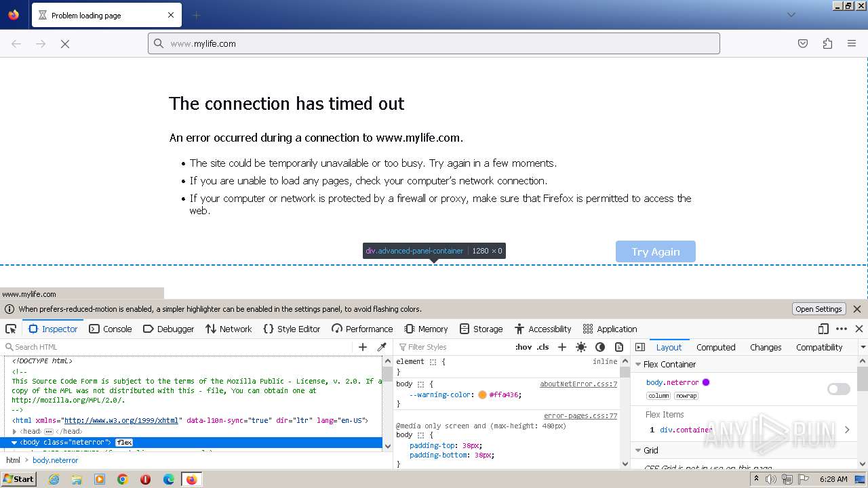Close the Problem loading page tab
868x488 pixels.
click(x=171, y=15)
